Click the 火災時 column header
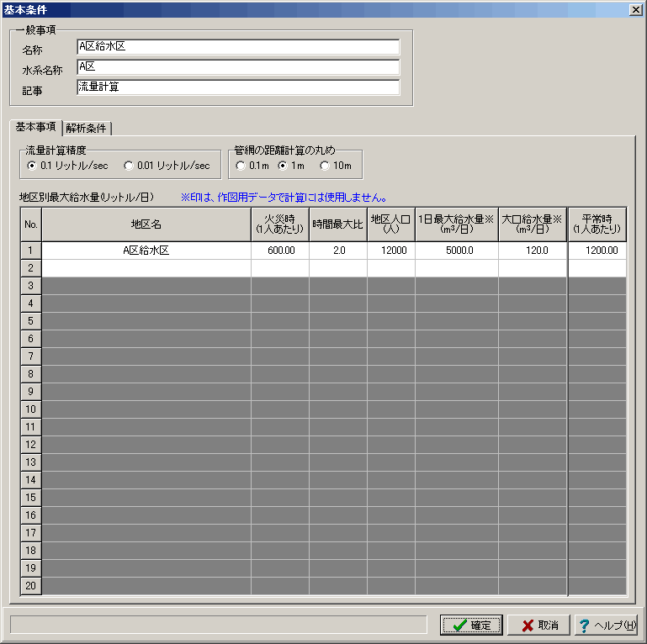647x644 pixels. (280, 224)
